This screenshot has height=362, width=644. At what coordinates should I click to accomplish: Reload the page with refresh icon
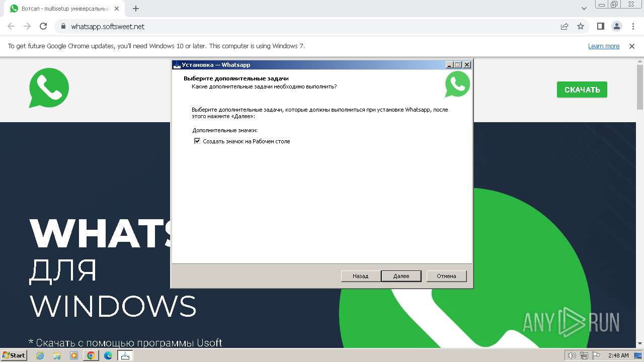[x=43, y=26]
